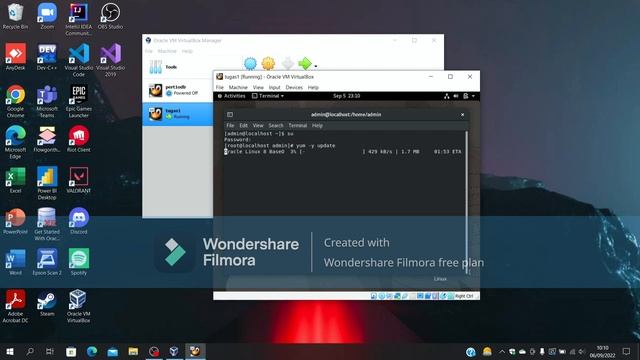Image resolution: width=640 pixels, height=360 pixels.
Task: Open the Dev-C++ desktop shortcut
Action: click(x=47, y=57)
